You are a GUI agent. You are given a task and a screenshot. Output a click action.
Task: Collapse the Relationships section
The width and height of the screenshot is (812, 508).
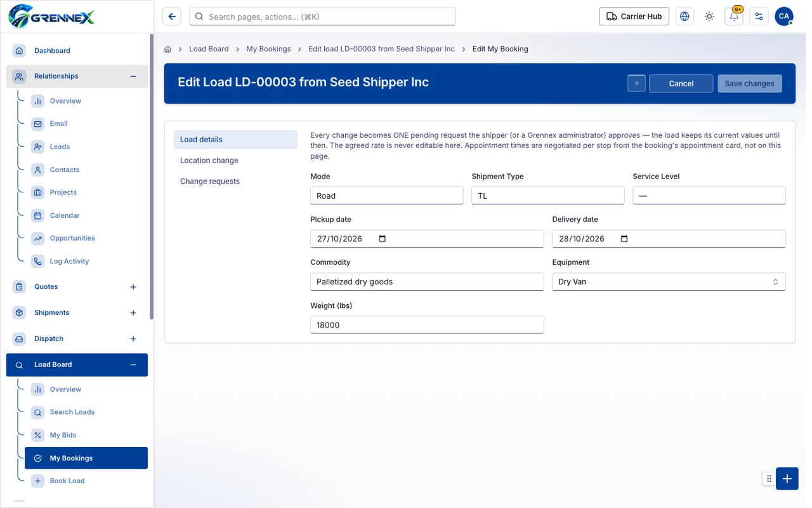pos(133,76)
